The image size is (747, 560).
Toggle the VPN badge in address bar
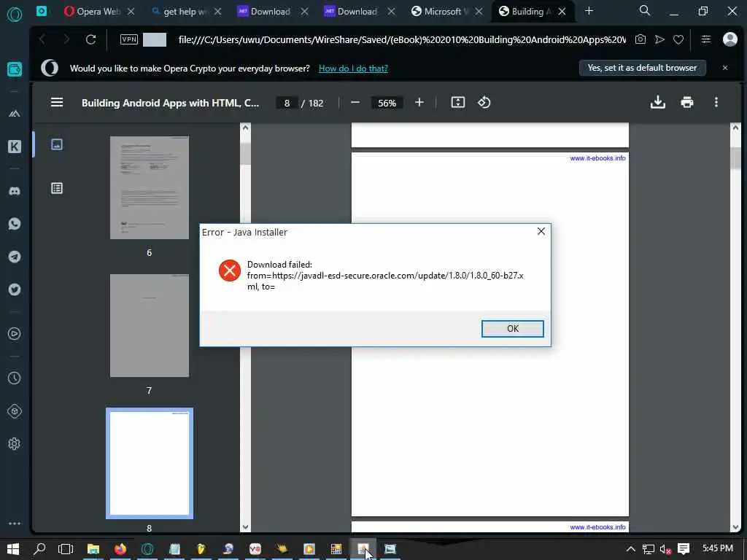(129, 39)
